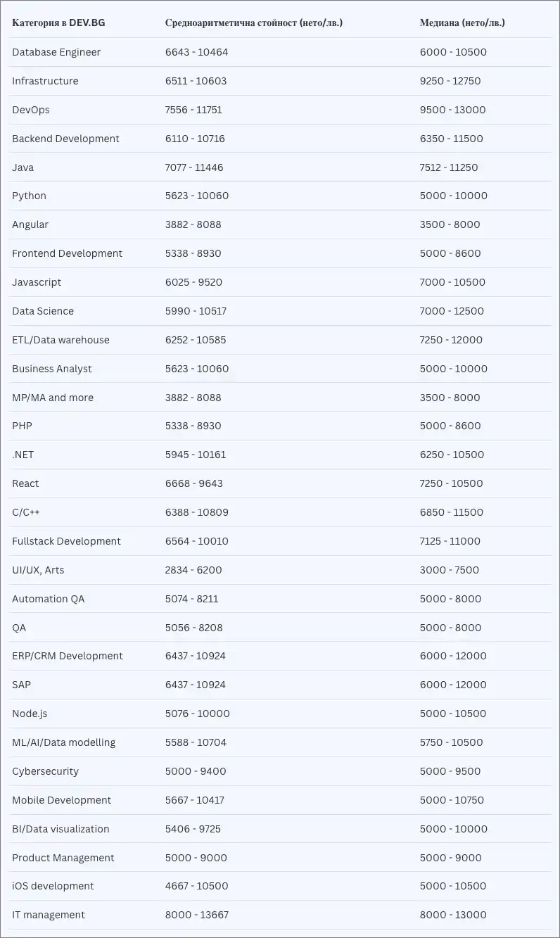This screenshot has width=560, height=938.
Task: Click the DevOps row label
Action: click(31, 110)
